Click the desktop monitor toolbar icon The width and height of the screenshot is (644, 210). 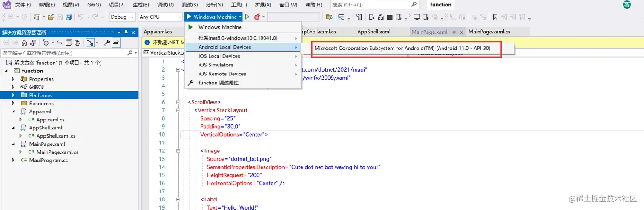tap(417, 17)
